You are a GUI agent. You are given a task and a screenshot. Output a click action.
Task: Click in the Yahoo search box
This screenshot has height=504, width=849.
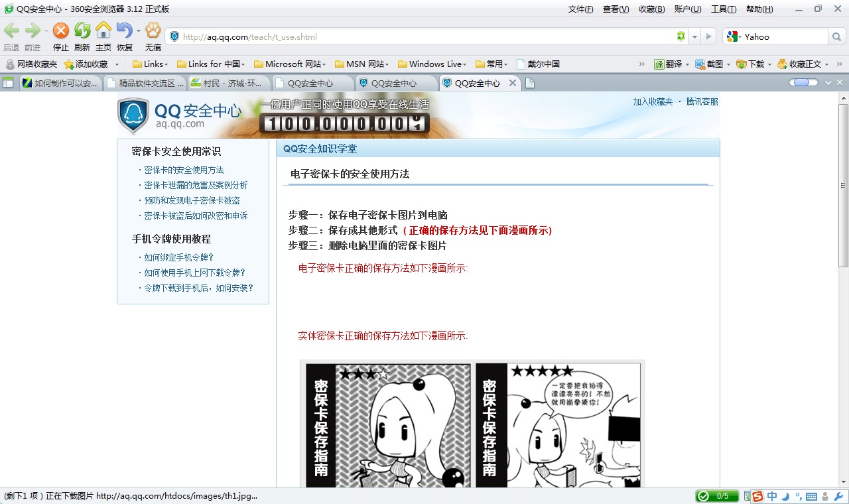[785, 37]
